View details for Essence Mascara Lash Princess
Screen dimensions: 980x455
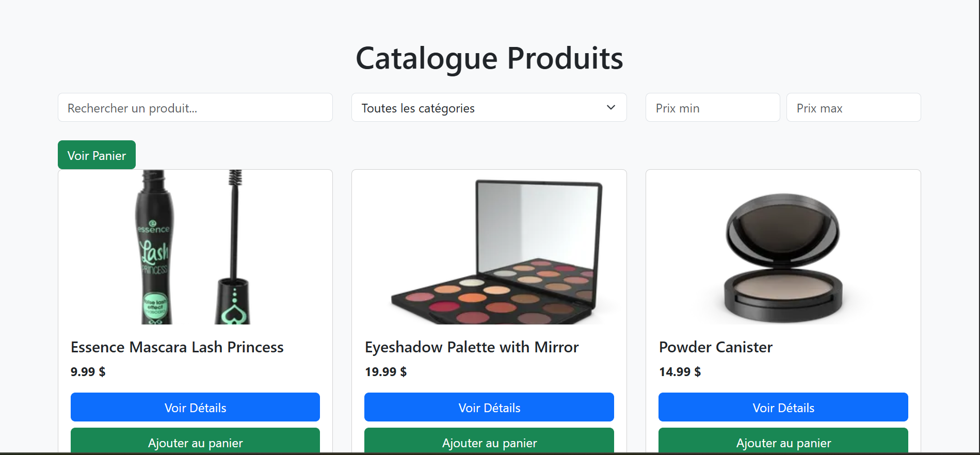click(195, 407)
